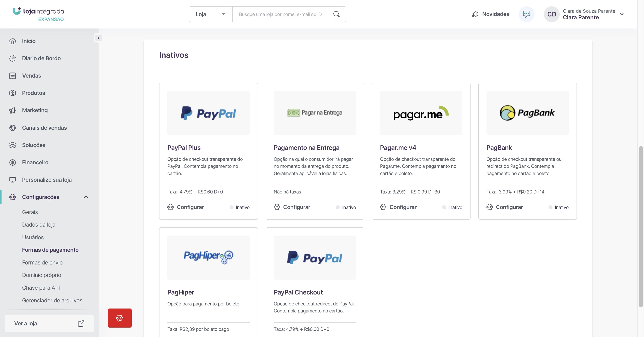
Task: Click the search magnifier icon
Action: 336,14
